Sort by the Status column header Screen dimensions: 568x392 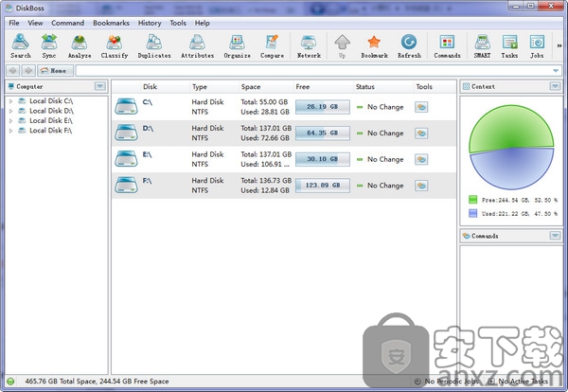pyautogui.click(x=364, y=86)
